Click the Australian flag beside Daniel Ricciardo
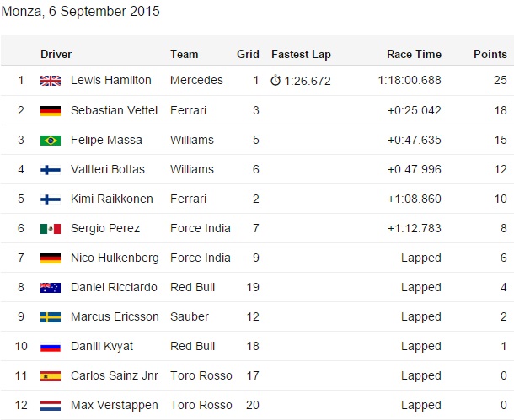 click(51, 288)
